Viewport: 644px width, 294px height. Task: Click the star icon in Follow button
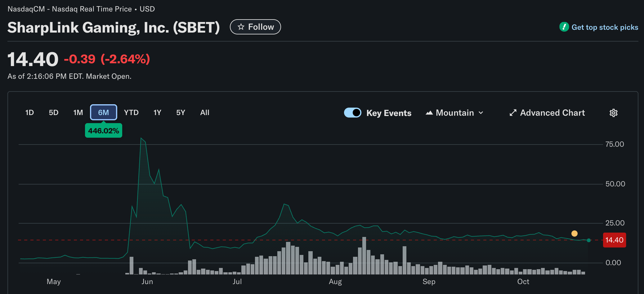click(x=241, y=27)
